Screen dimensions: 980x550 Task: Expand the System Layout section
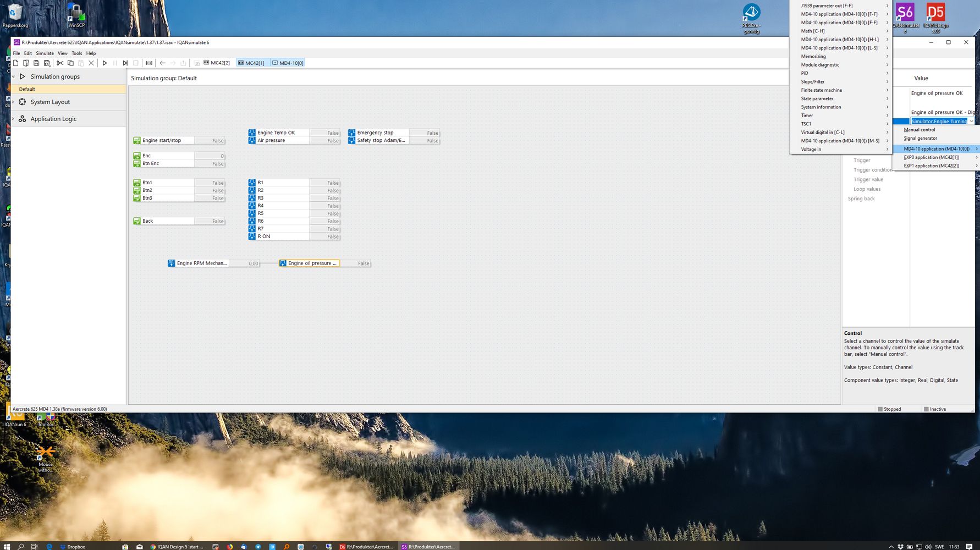click(x=13, y=102)
